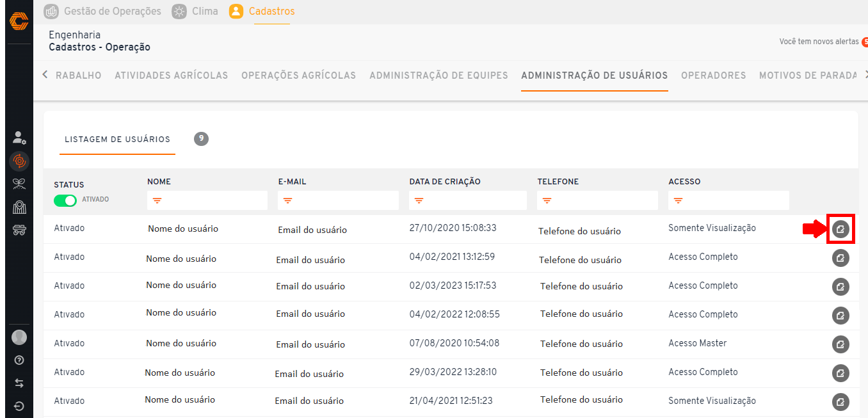Click the E-mail filter input field

338,200
